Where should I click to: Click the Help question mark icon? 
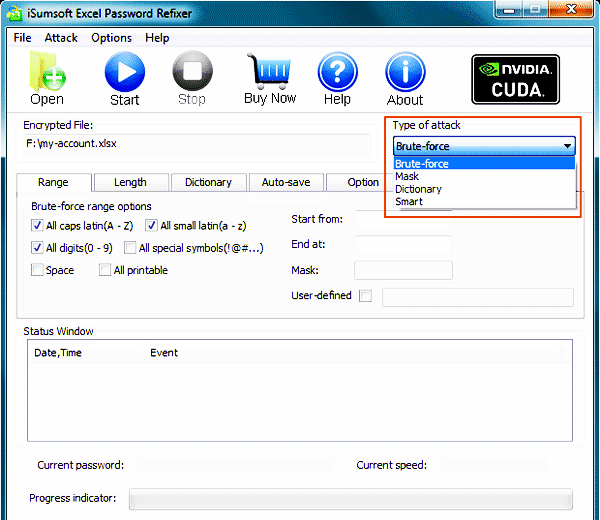coord(338,72)
